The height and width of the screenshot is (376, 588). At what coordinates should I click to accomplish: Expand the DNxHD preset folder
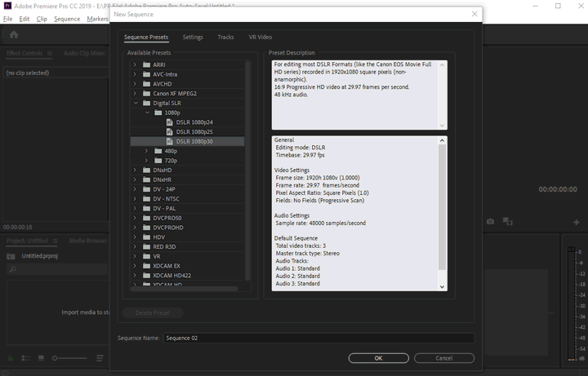click(x=135, y=170)
